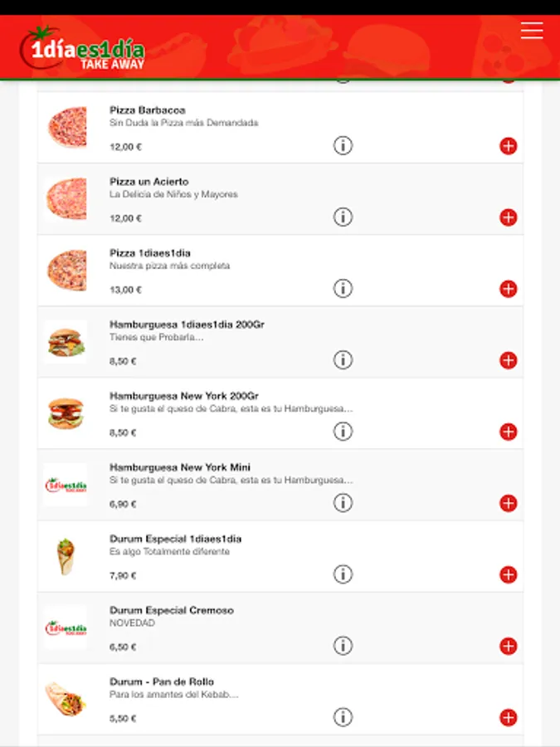Show info for Durum - Pan de Rollo
Viewport: 560px width, 747px height.
tap(343, 716)
